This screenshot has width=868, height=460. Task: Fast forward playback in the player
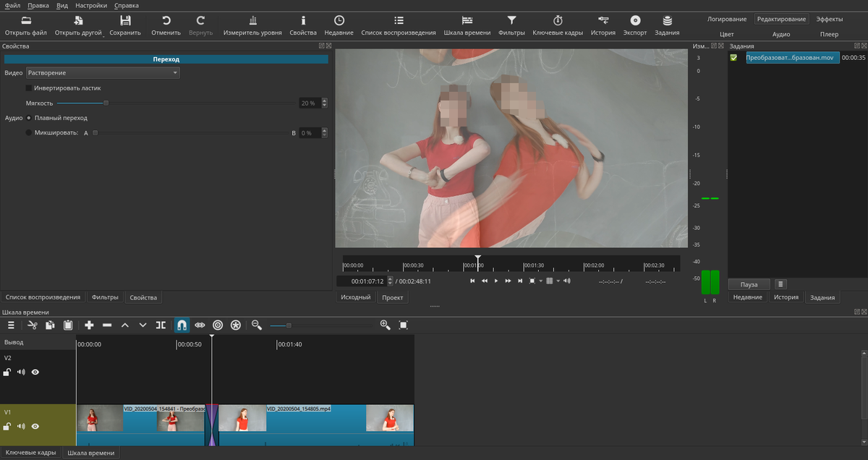[x=509, y=281]
